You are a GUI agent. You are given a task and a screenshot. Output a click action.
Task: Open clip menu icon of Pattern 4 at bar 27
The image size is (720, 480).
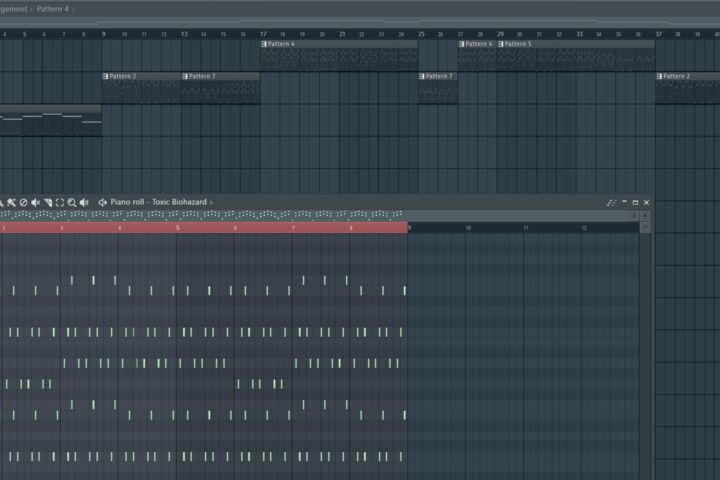[x=461, y=44]
